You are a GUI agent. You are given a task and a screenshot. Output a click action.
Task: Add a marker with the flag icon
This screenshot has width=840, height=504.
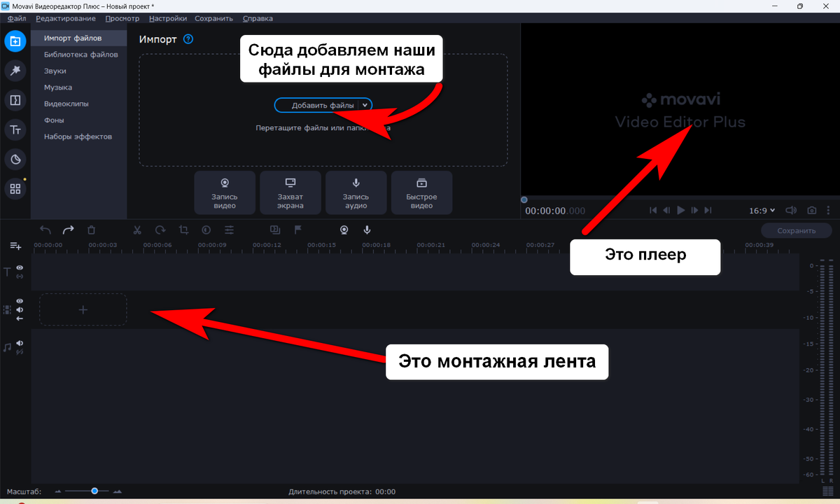[297, 230]
